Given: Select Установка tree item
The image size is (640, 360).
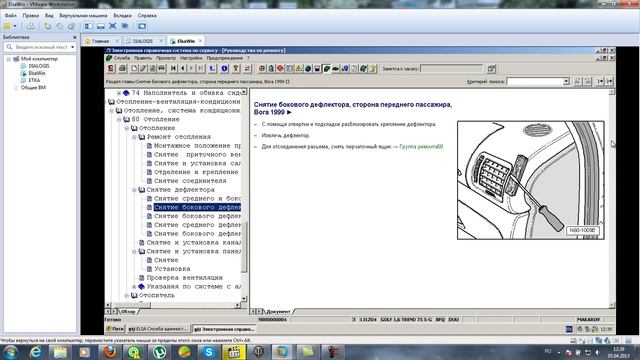Looking at the screenshot, I should pos(172,269).
